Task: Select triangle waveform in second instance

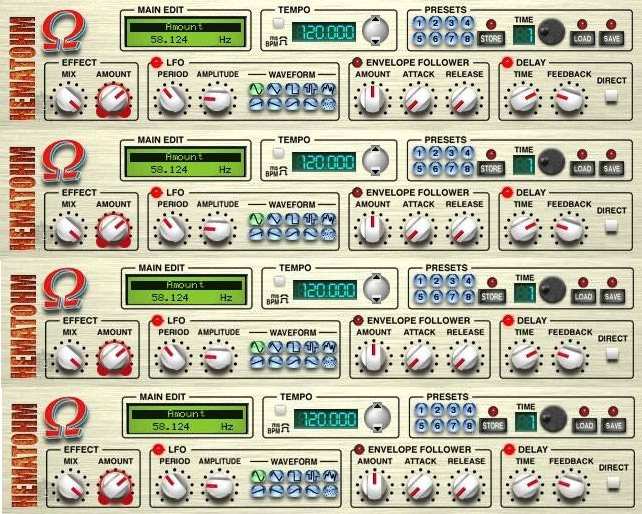Action: pyautogui.click(x=274, y=219)
